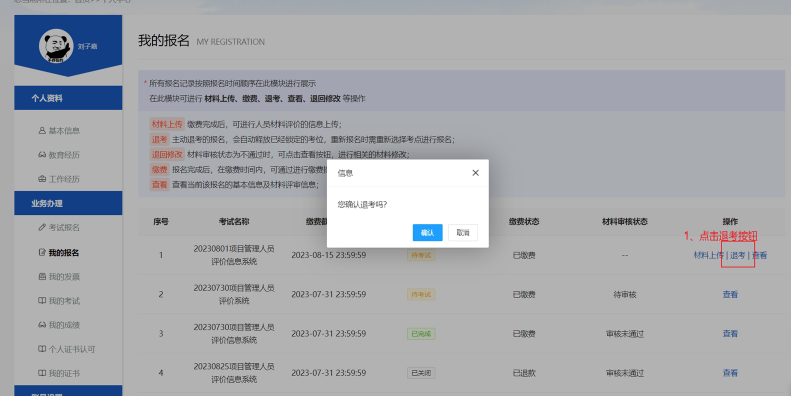Open 个人证书认可 in sidebar
The width and height of the screenshot is (791, 396).
72,349
